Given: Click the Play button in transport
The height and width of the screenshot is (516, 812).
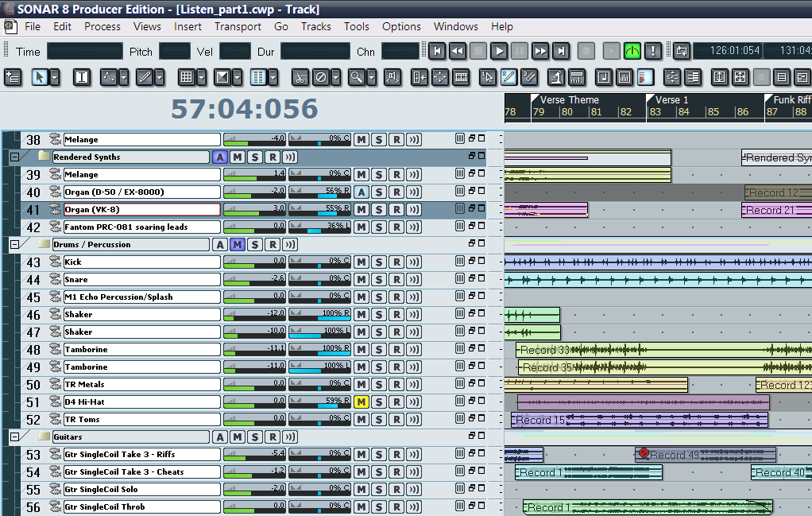Looking at the screenshot, I should 499,52.
